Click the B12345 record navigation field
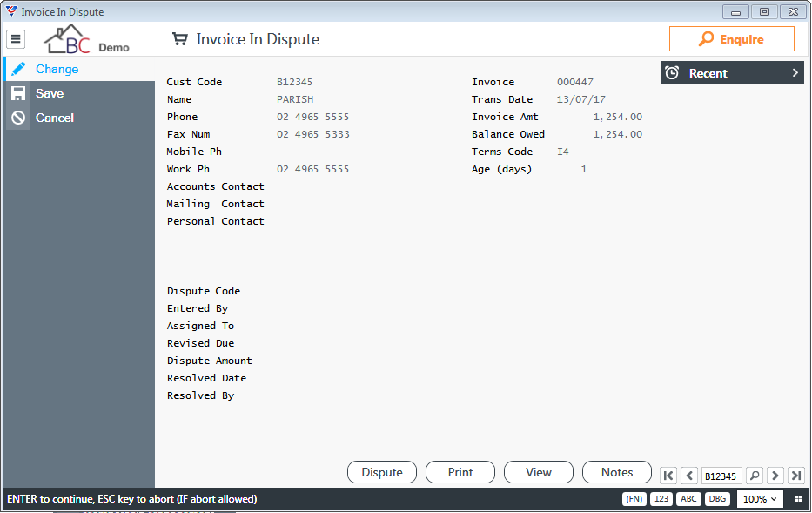 721,476
